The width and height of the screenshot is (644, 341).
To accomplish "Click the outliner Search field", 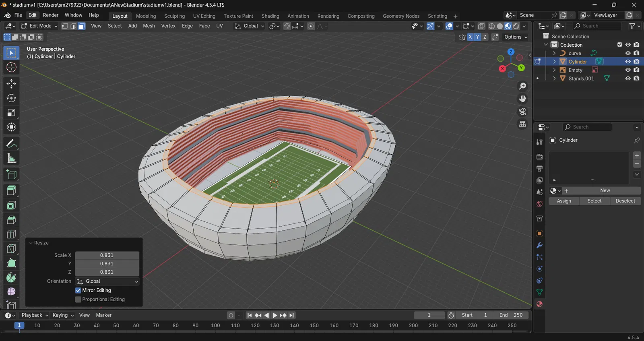I will 597,26.
